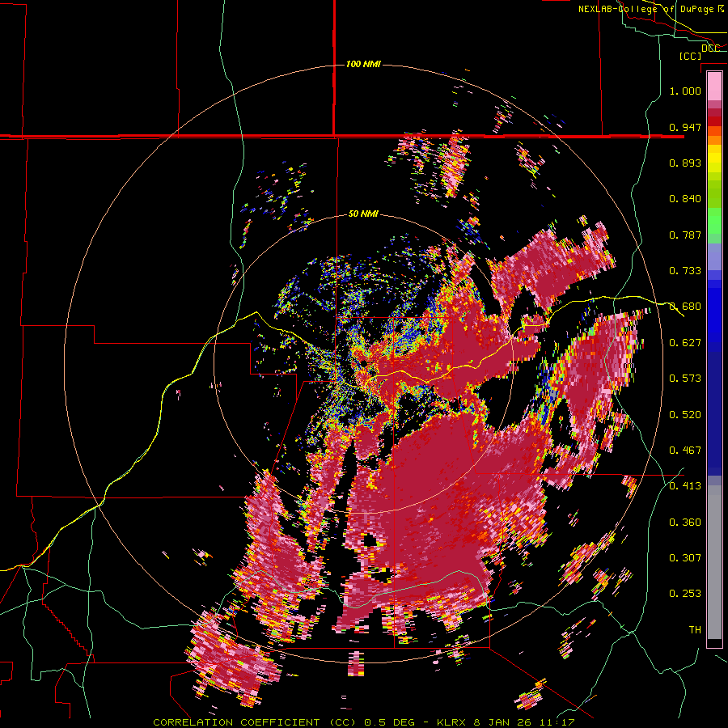Select the 0.680 legend value
Screen dimensions: 728x728
tap(685, 307)
